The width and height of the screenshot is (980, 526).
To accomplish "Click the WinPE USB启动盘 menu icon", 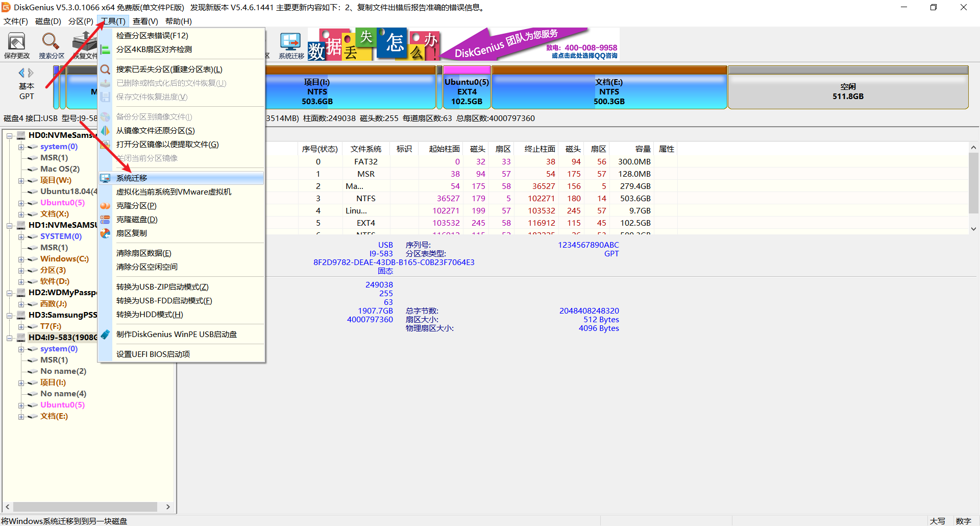I will click(x=105, y=334).
